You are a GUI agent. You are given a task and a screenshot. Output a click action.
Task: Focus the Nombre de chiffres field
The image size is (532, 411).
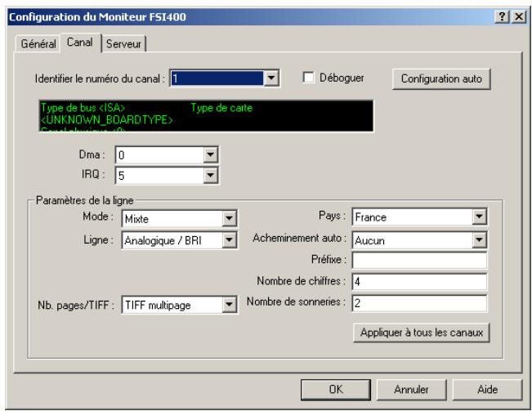pos(419,281)
